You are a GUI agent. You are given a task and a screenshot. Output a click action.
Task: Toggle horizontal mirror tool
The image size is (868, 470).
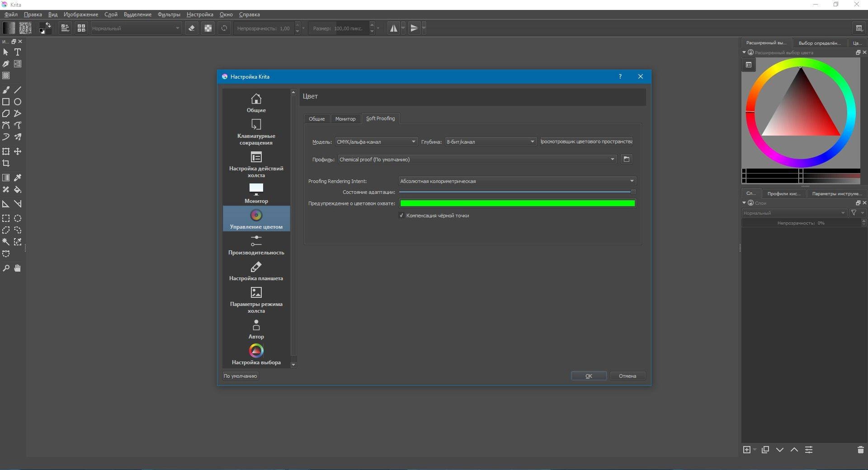(x=394, y=28)
